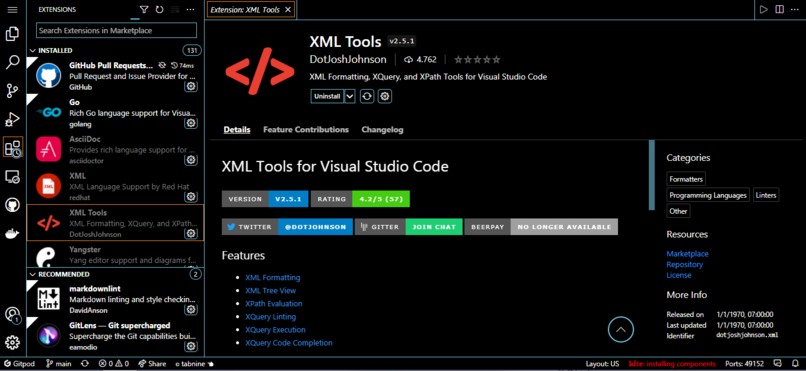This screenshot has width=806, height=371.
Task: Filter extensions with the funnel icon
Action: click(x=144, y=10)
